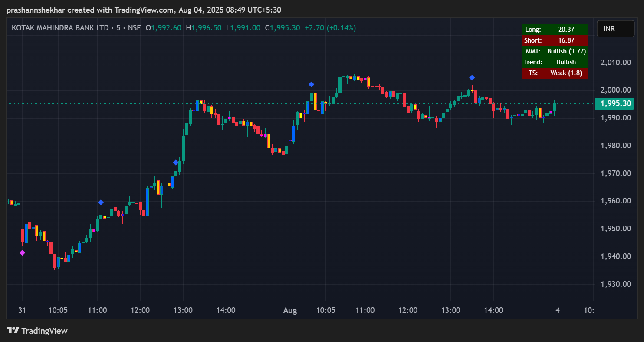Image resolution: width=644 pixels, height=342 pixels.
Task: Click the Long 20.37 row in the indicator table
Action: (x=555, y=30)
